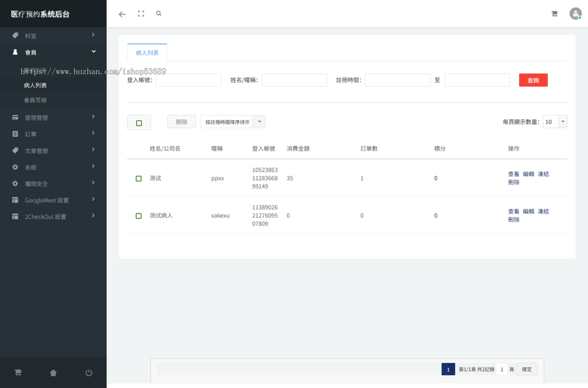Expand the 提現管理 menu chevron

pos(93,117)
